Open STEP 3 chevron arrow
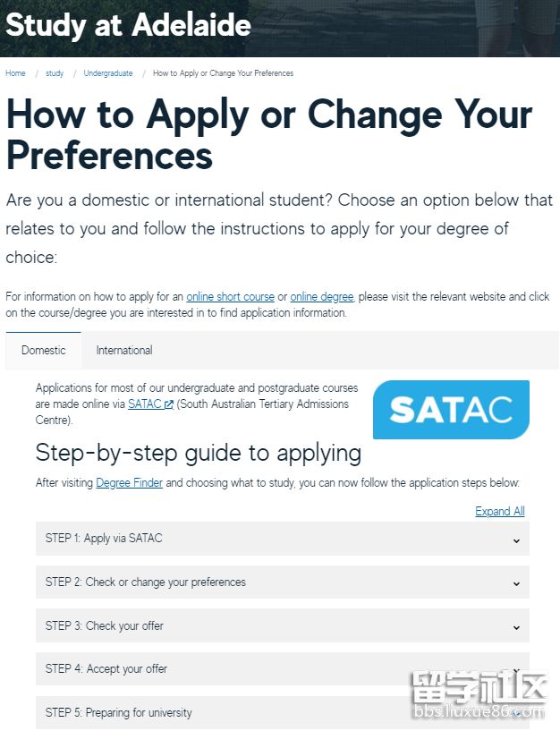Image resolution: width=560 pixels, height=731 pixels. click(x=516, y=627)
